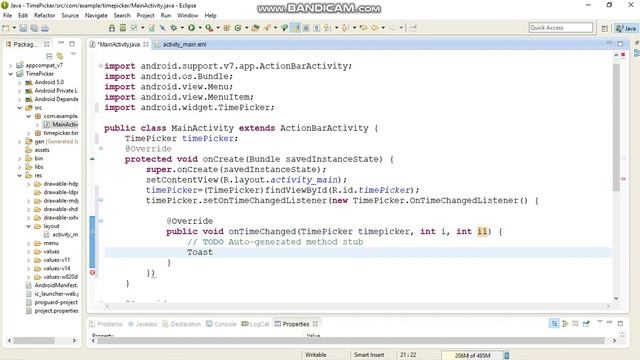The image size is (640, 360).
Task: Open the Project menu
Action: click(145, 16)
